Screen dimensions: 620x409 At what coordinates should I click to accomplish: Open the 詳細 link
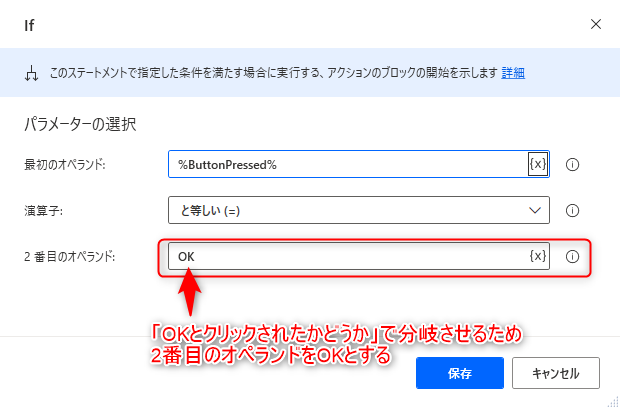pyautogui.click(x=513, y=73)
